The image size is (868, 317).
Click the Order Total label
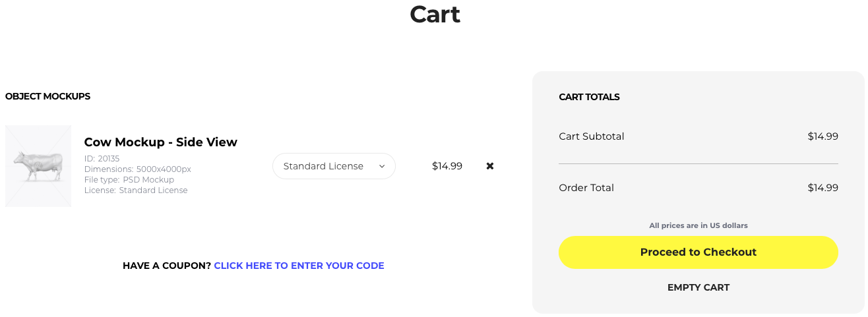(x=586, y=188)
